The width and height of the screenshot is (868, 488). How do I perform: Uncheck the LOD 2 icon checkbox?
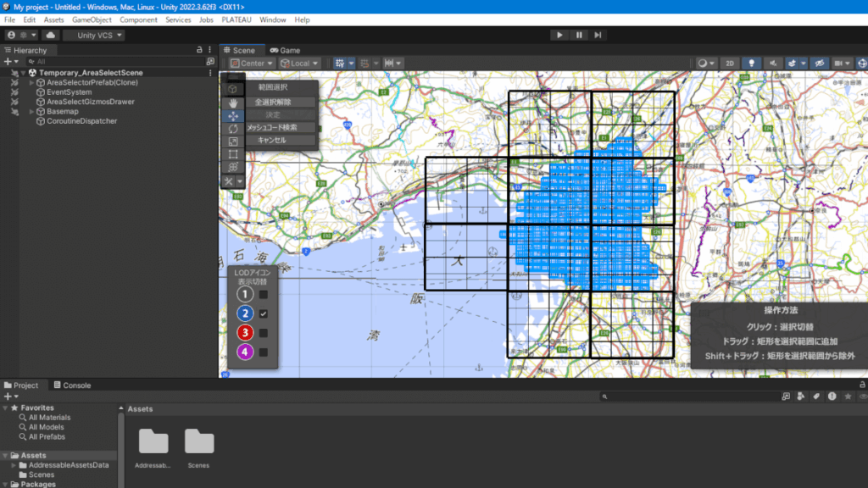tap(264, 313)
